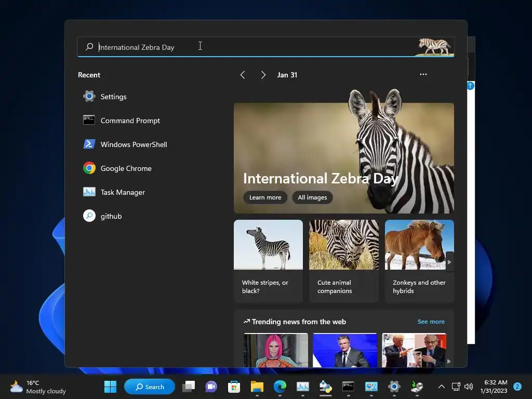Launch Google Chrome from the Recent list
Image resolution: width=532 pixels, height=399 pixels.
[x=126, y=168]
